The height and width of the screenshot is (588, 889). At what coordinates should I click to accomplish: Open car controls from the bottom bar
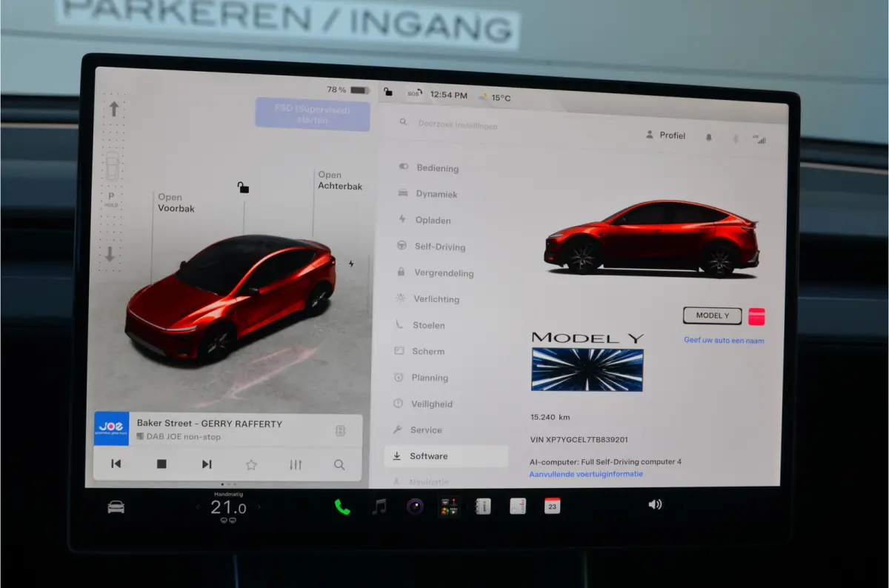coord(116,507)
